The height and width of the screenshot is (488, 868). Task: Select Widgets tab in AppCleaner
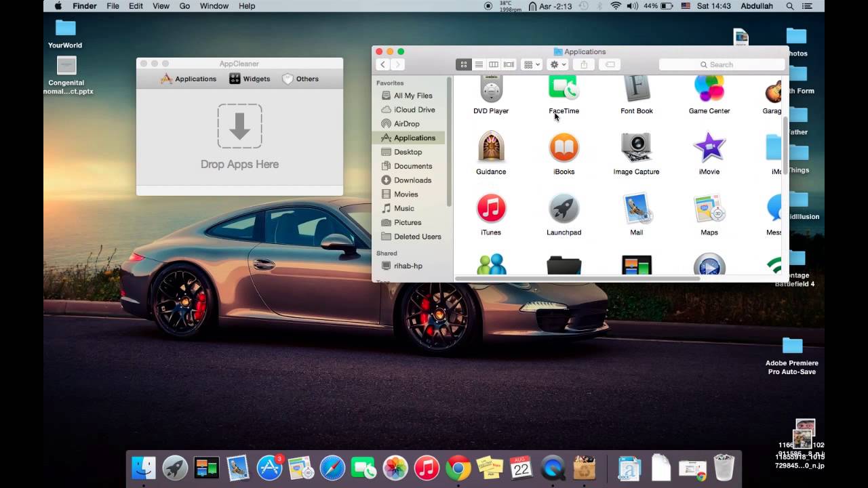point(250,79)
